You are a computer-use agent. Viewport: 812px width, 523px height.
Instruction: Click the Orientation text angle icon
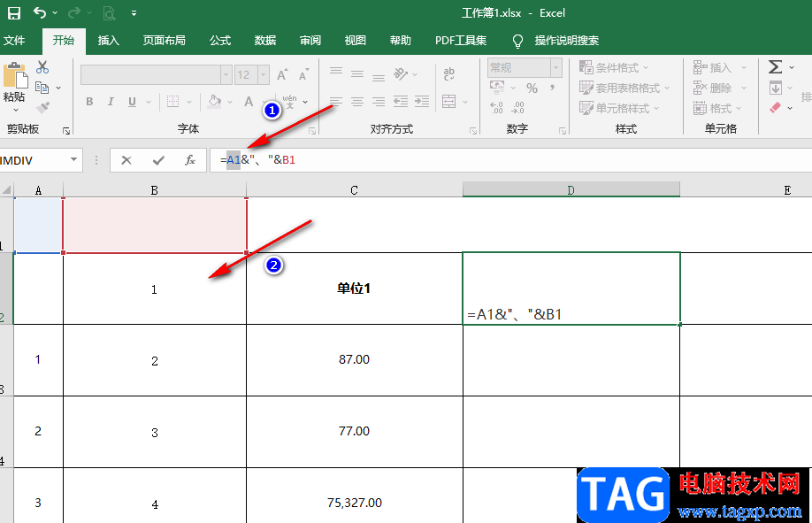(401, 74)
